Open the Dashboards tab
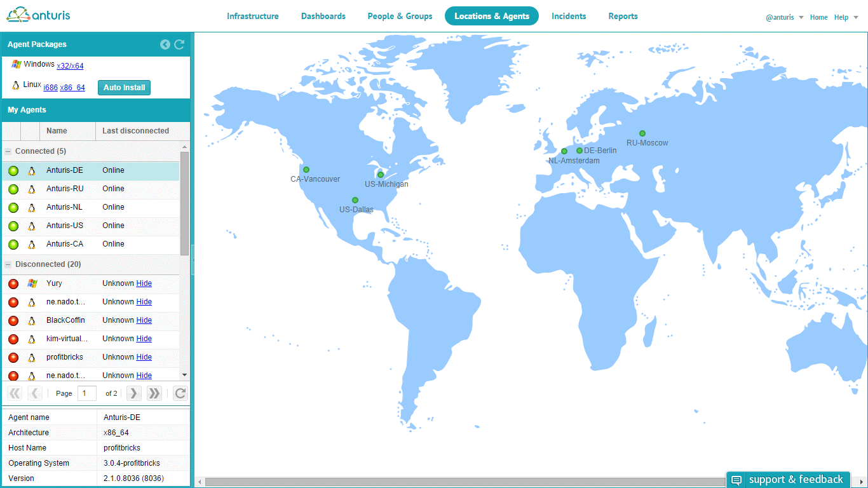The image size is (868, 488). click(x=323, y=17)
